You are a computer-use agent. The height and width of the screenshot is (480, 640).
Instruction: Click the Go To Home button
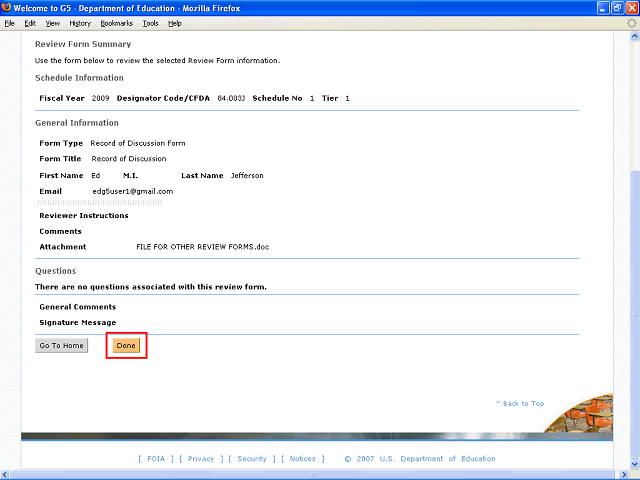coord(62,345)
